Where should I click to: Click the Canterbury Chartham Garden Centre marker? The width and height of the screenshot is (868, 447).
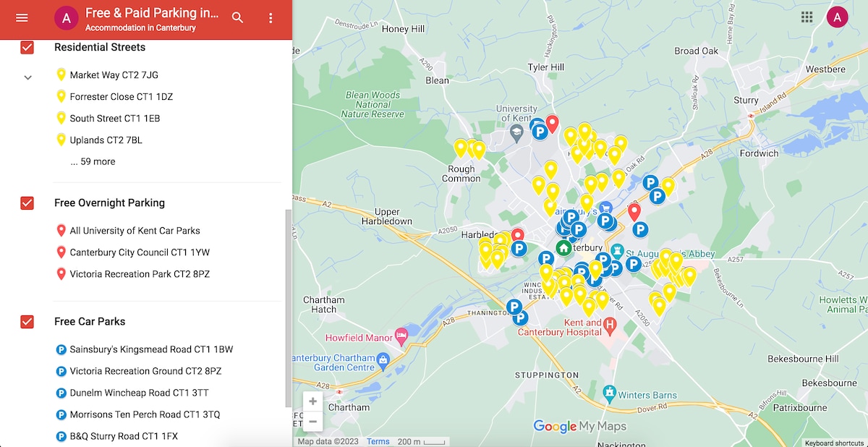pyautogui.click(x=383, y=359)
